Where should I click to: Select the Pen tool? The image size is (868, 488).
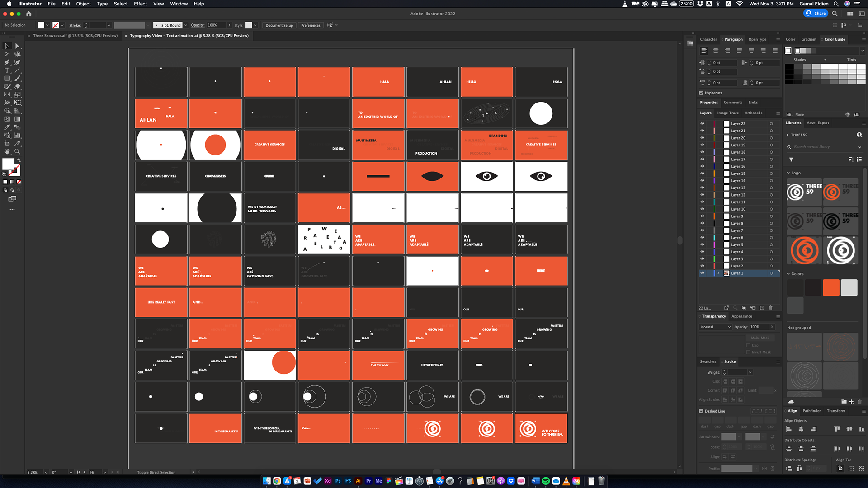7,62
